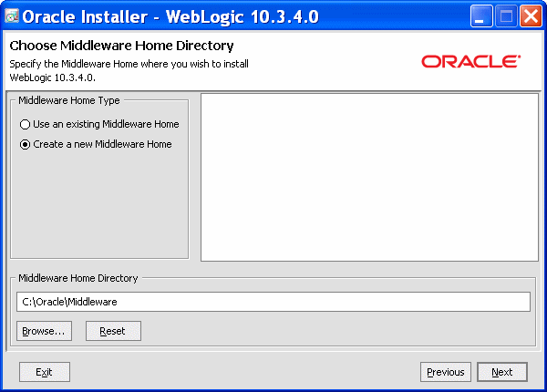Click the Middleware Home Type group label

(x=69, y=100)
